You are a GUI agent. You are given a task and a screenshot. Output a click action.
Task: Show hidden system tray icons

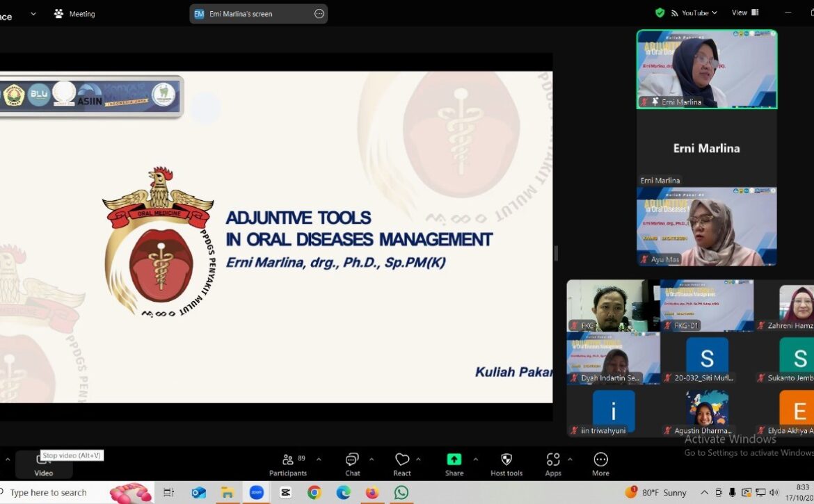click(705, 493)
